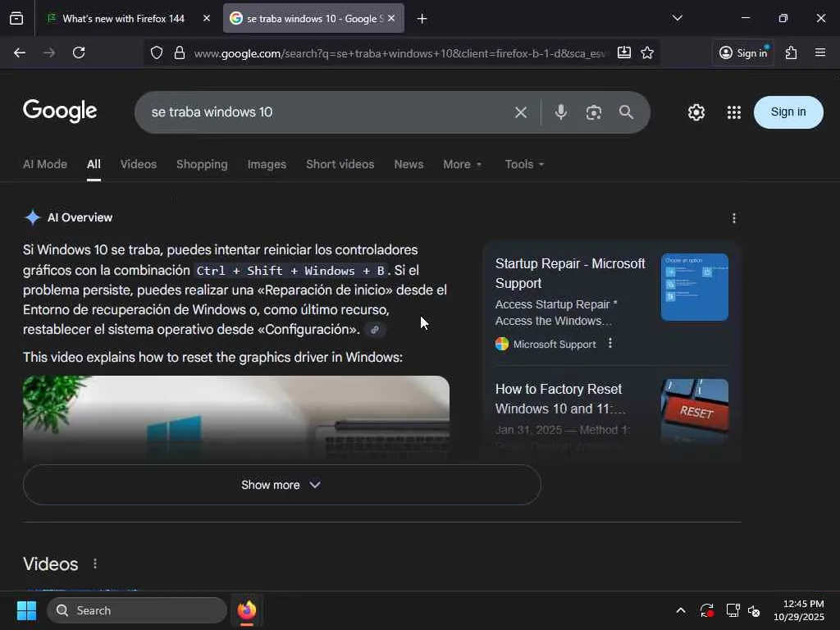Reload the current page
Screen dimensions: 840x630
pos(79,52)
